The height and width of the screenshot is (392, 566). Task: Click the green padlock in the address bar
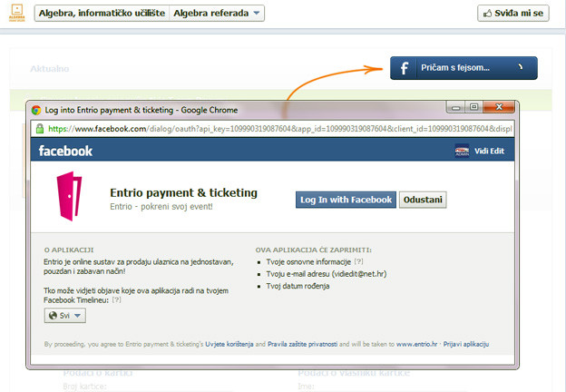(x=40, y=129)
